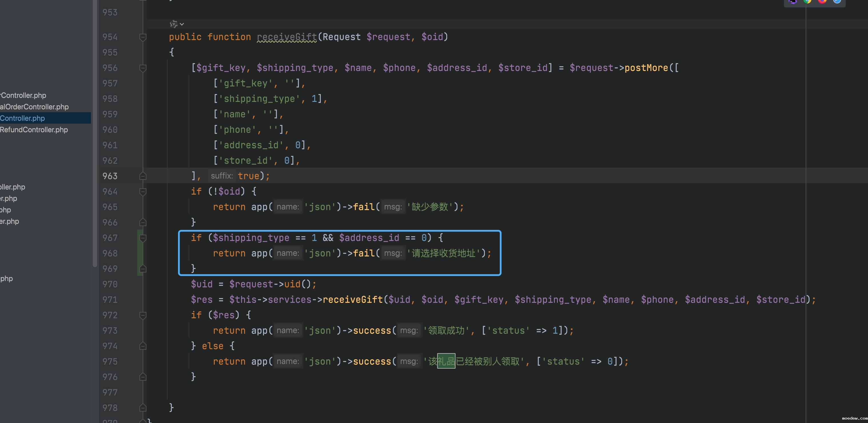
Task: Click the fold-end marker on line 978
Action: point(143,408)
